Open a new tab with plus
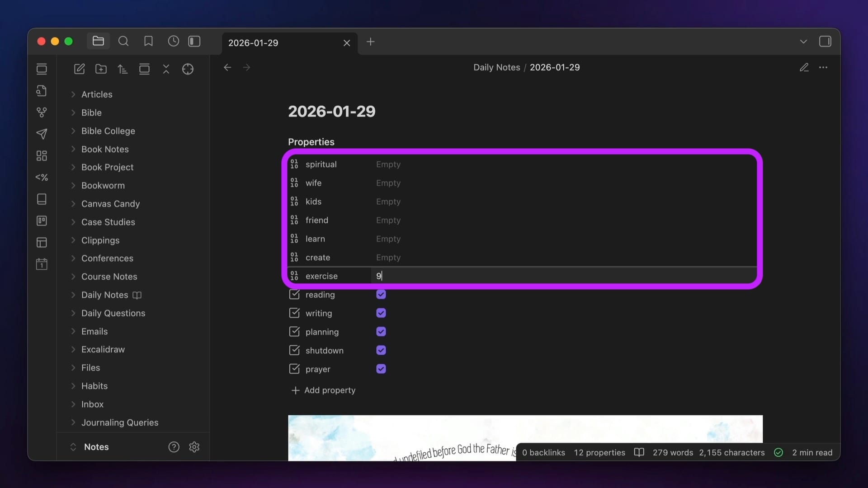 coord(370,42)
